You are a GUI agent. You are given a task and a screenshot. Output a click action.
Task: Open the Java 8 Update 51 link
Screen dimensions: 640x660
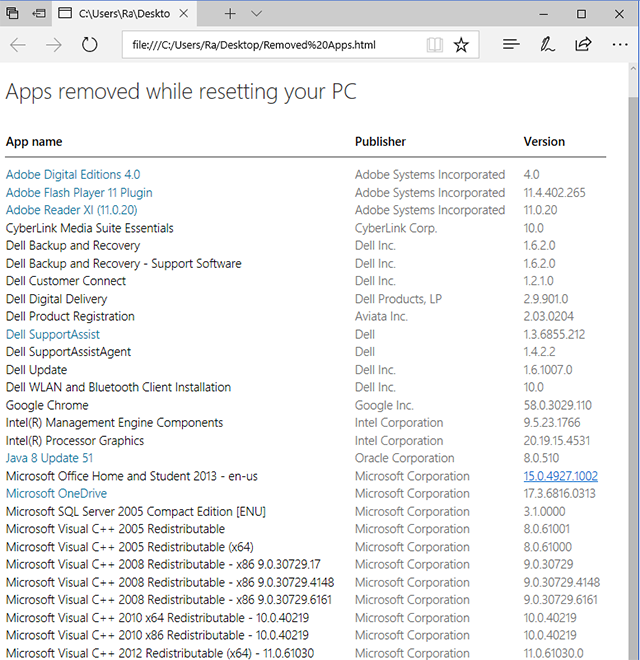pos(49,458)
